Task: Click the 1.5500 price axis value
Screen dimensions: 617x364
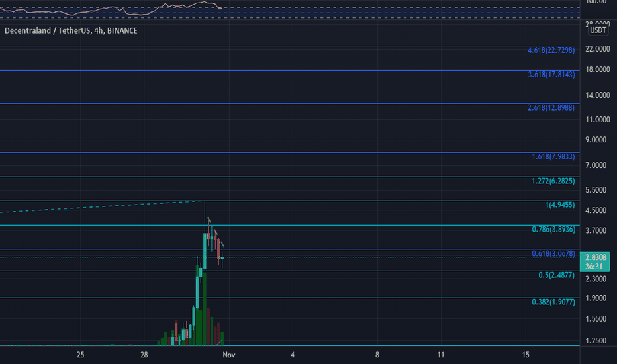Action: point(596,319)
